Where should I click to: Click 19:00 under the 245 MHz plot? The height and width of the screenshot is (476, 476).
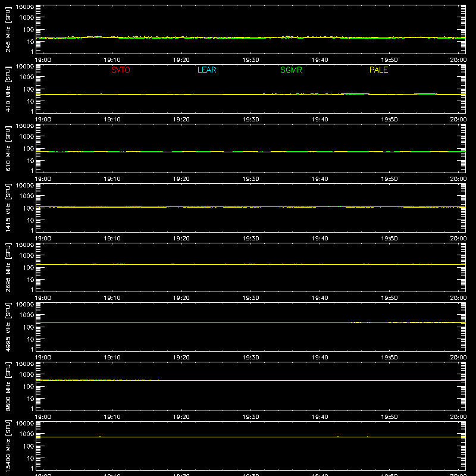click(x=43, y=60)
